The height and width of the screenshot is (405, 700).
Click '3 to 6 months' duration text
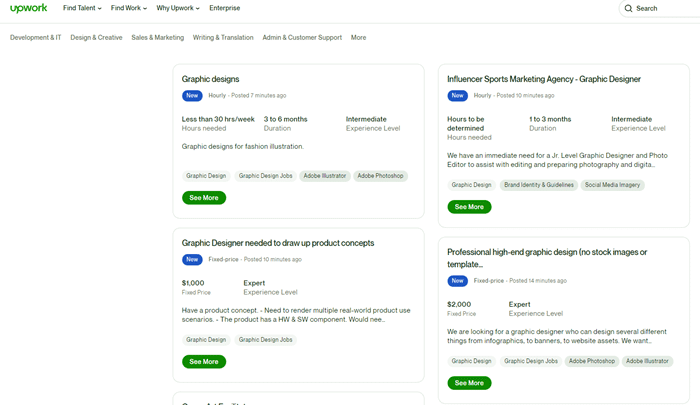pyautogui.click(x=285, y=119)
